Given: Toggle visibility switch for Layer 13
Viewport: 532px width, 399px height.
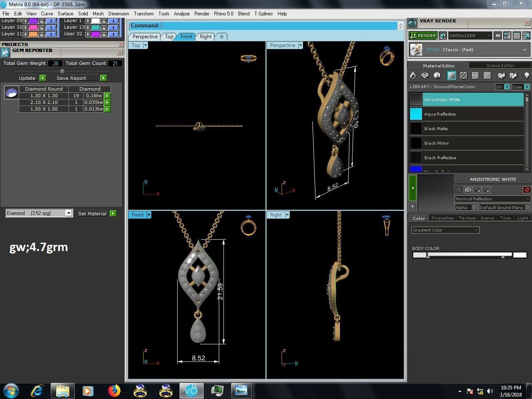Looking at the screenshot, I should pos(113,27).
